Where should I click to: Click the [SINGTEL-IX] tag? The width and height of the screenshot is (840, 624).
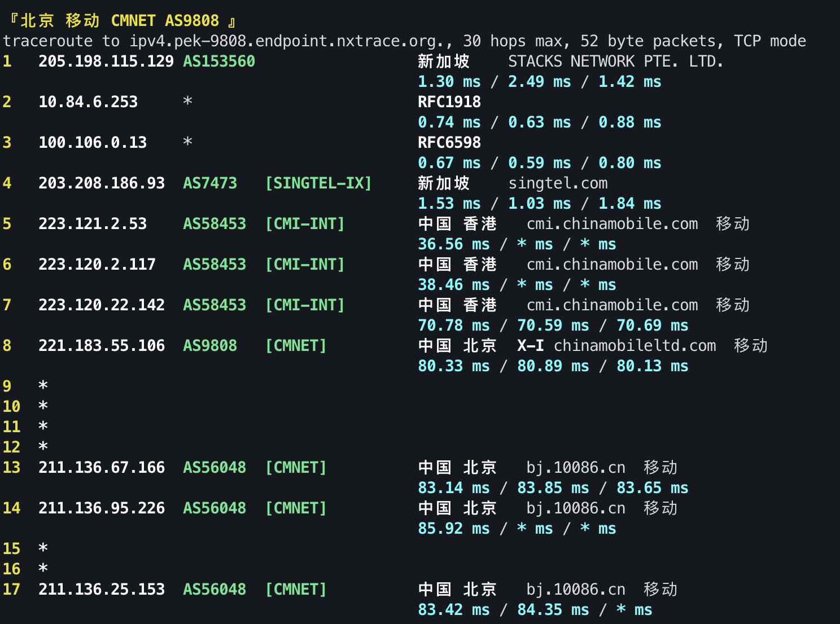coord(319,183)
